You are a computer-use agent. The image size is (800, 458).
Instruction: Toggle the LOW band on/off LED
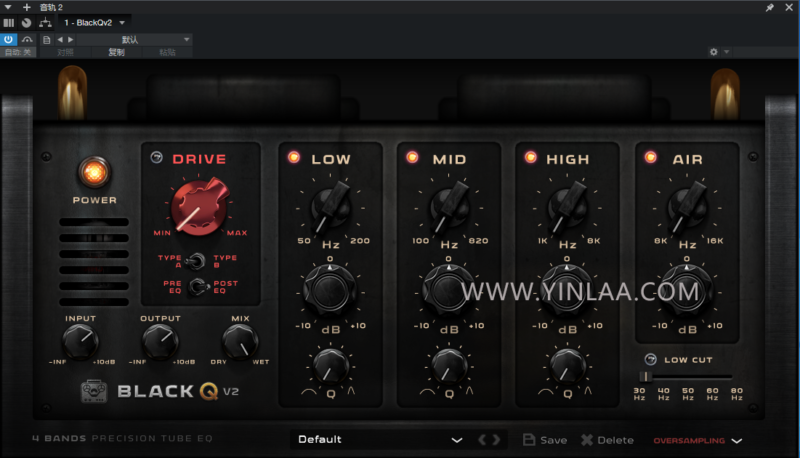[294, 157]
